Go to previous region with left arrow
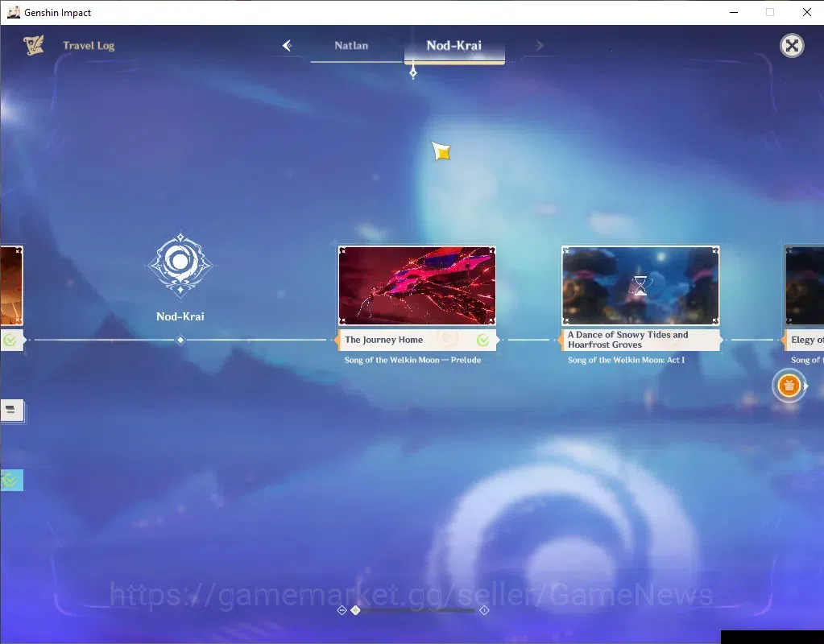This screenshot has width=824, height=644. 288,46
